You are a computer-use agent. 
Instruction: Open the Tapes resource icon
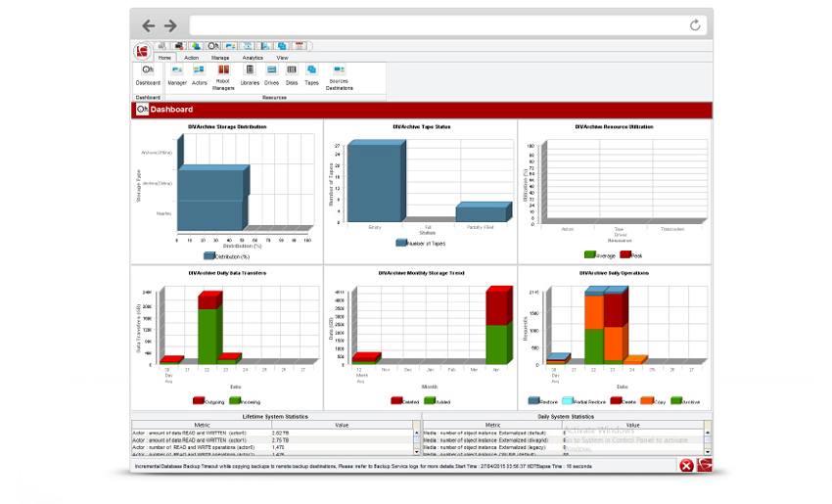click(311, 74)
